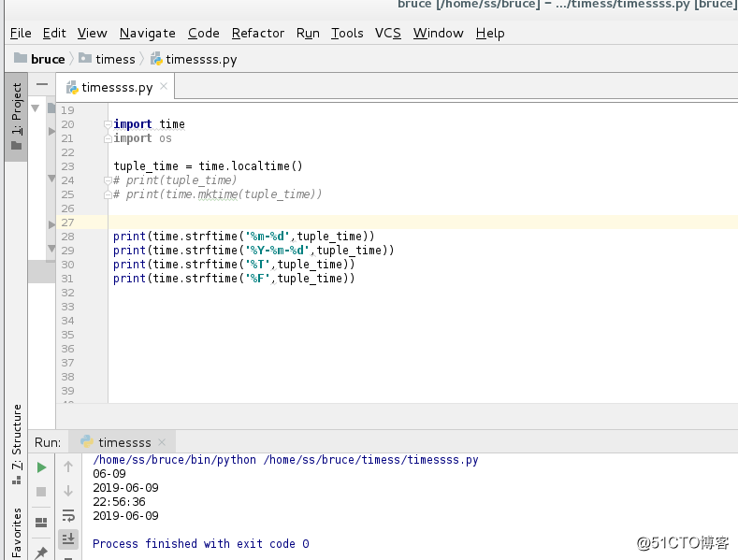Screen dimensions: 738x560
Task: Collapse project tree node beside line 24
Action: pos(51,179)
